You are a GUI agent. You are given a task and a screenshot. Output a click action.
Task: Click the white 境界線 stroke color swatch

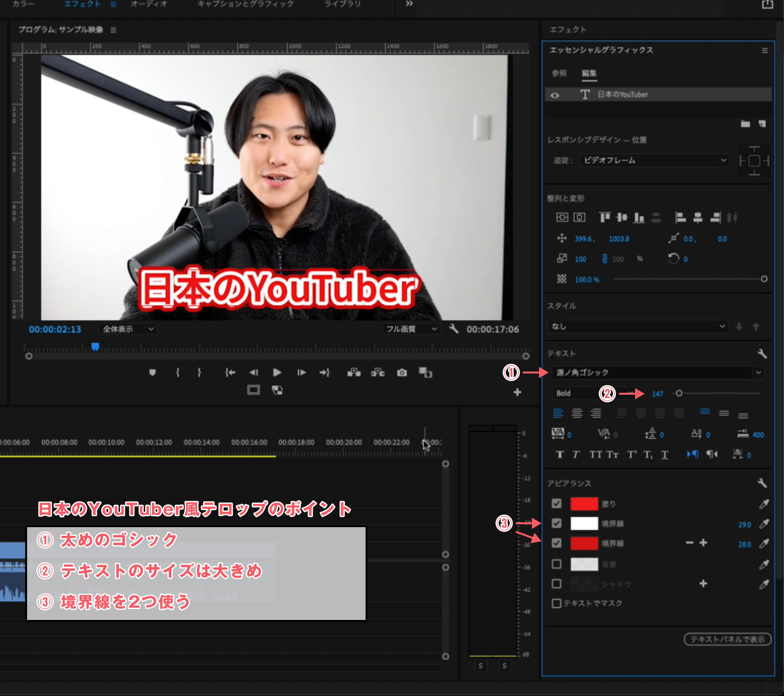coord(584,523)
